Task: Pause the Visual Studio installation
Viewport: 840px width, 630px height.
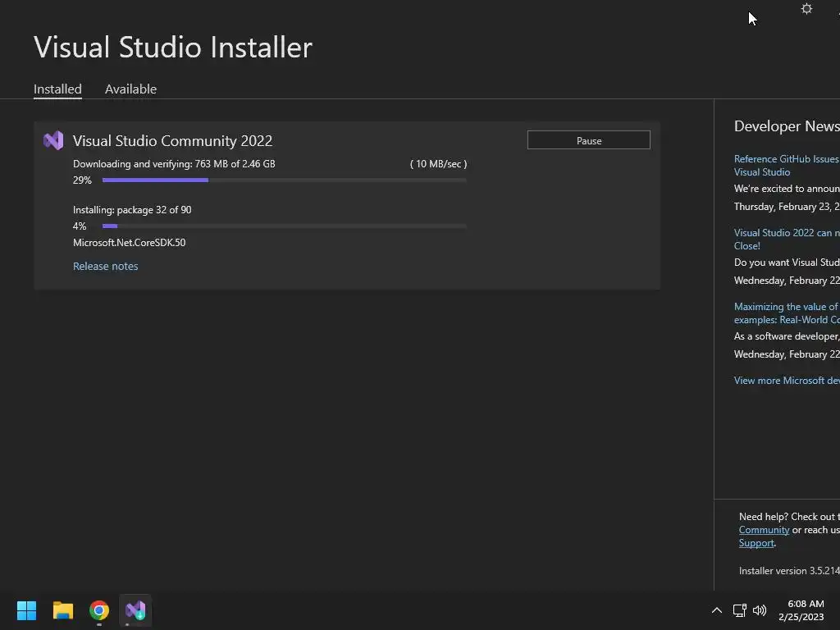Action: pos(589,140)
